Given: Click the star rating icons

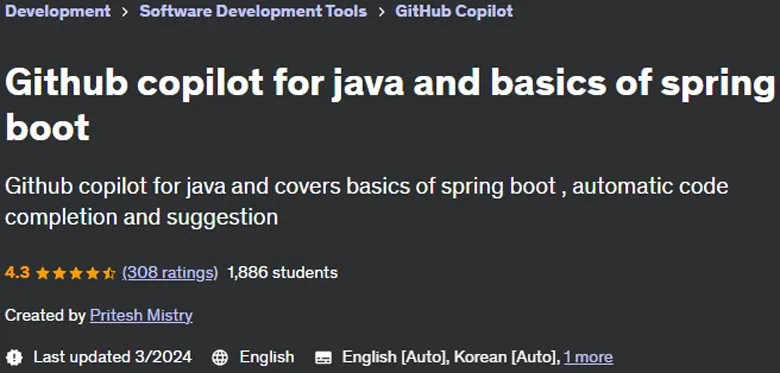Looking at the screenshot, I should coord(76,273).
